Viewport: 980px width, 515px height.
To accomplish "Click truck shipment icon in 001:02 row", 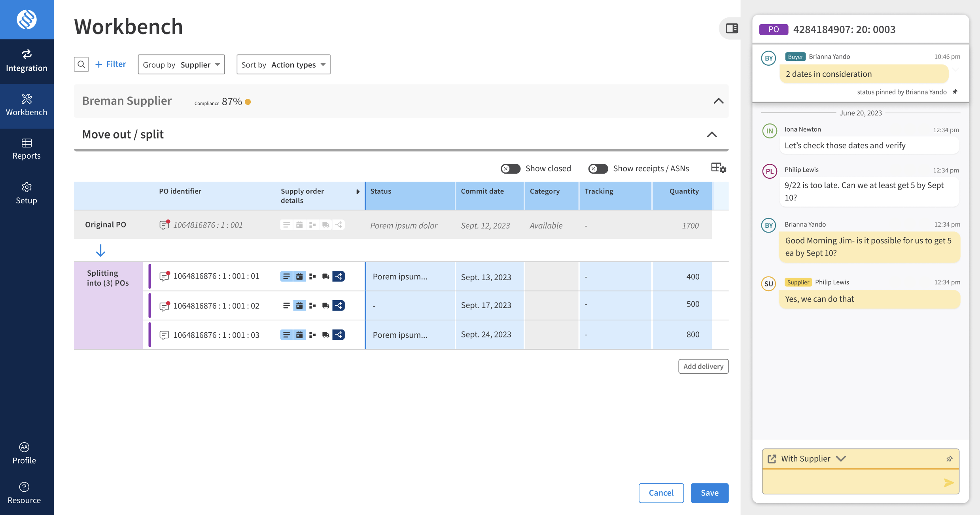I will point(325,305).
